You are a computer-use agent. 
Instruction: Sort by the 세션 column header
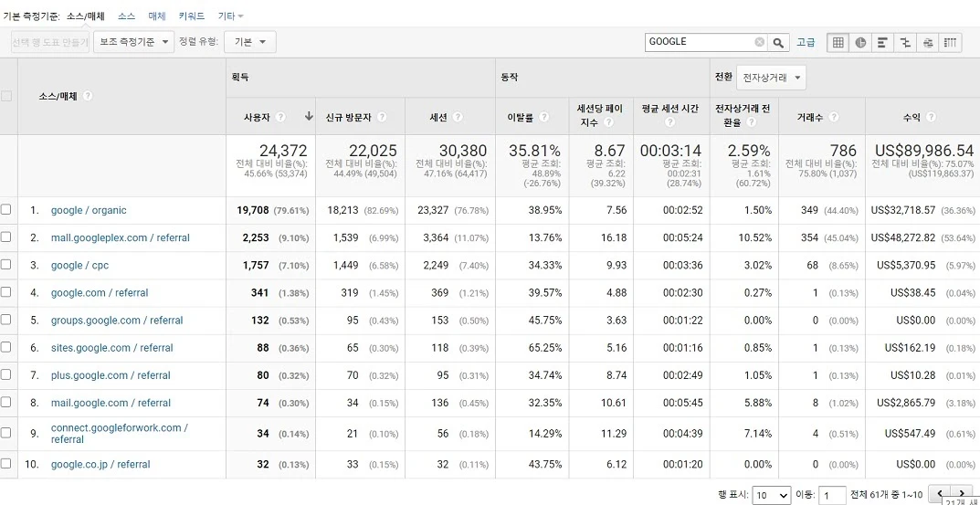click(437, 117)
